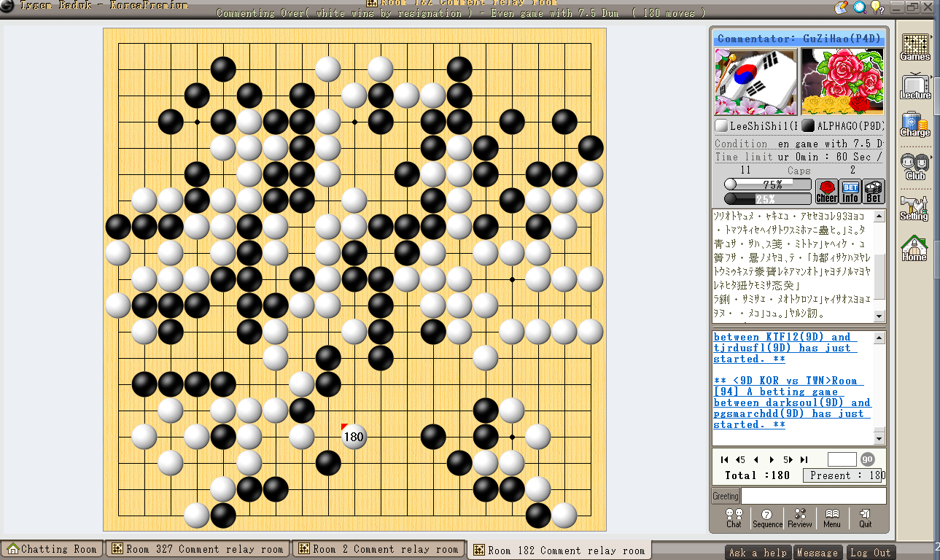Jump to the last move
940x560 pixels.
point(804,459)
